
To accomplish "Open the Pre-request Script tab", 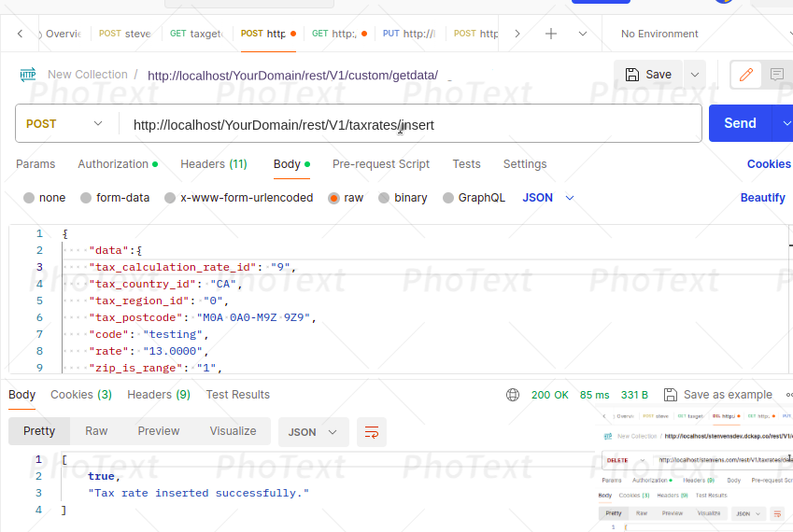I will tap(380, 164).
